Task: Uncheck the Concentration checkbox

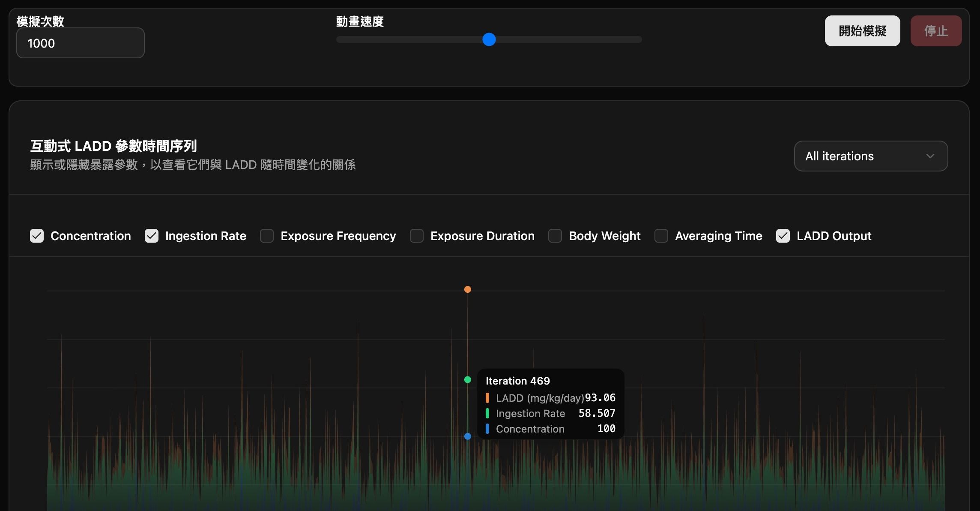Action: click(x=37, y=236)
